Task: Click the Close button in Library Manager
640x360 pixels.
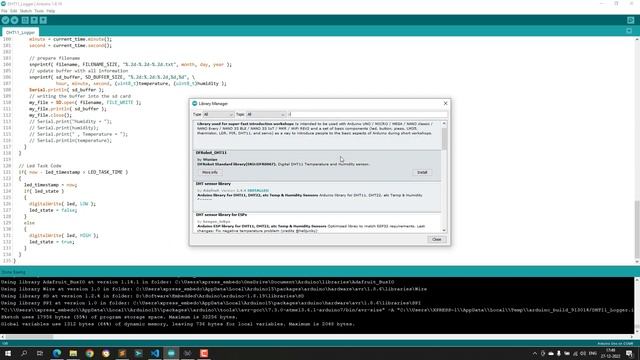Action: [436, 239]
